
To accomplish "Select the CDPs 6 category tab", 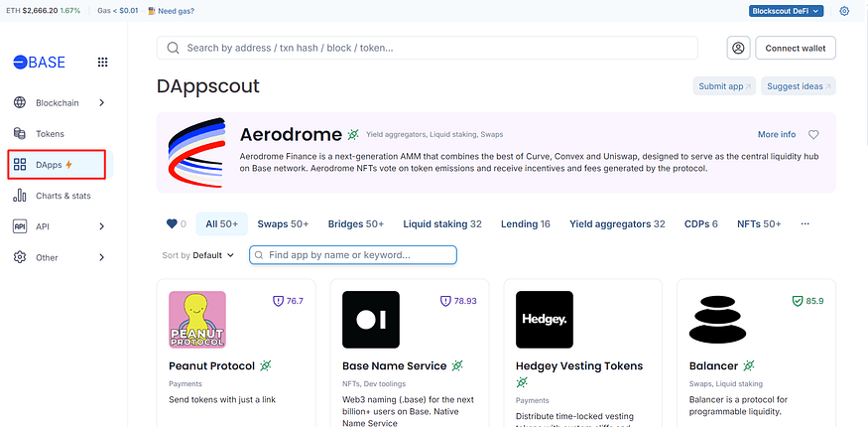I will pos(700,223).
